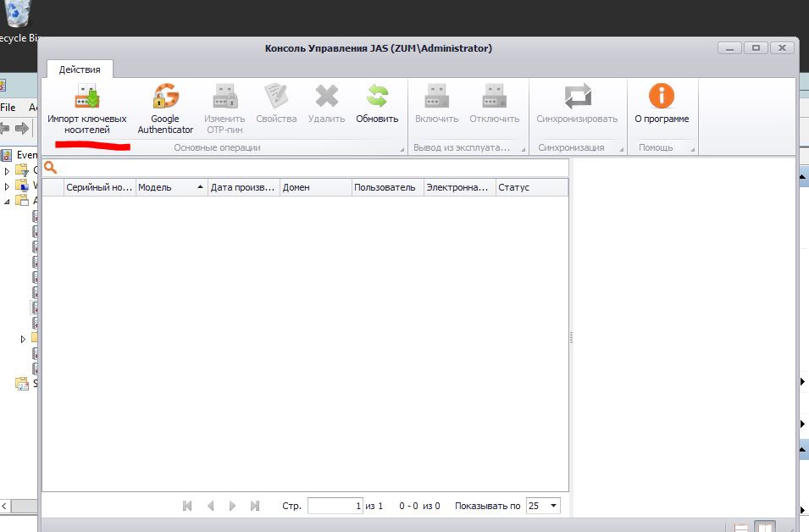Select Изменить OTP-пин tool
The width and height of the screenshot is (809, 532).
(x=224, y=109)
